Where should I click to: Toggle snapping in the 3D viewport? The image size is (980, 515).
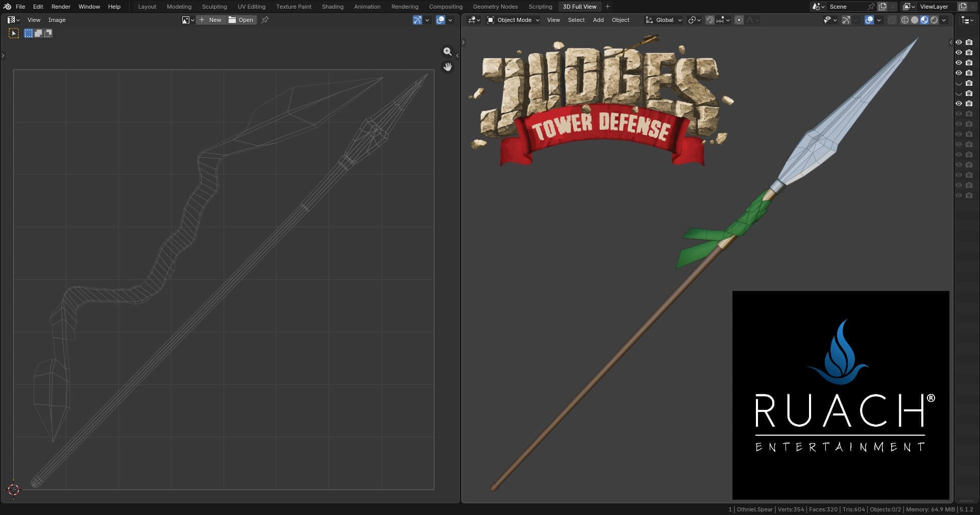(x=710, y=20)
